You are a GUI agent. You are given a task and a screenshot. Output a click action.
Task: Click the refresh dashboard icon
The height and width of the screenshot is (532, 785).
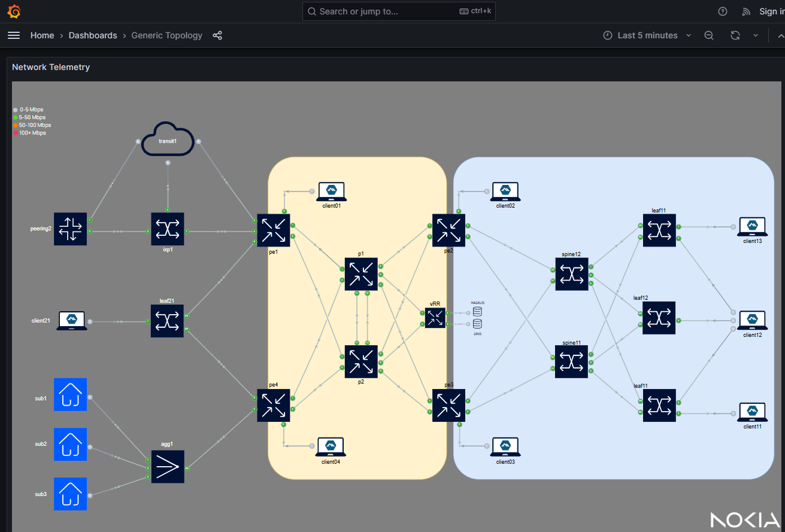coord(735,35)
